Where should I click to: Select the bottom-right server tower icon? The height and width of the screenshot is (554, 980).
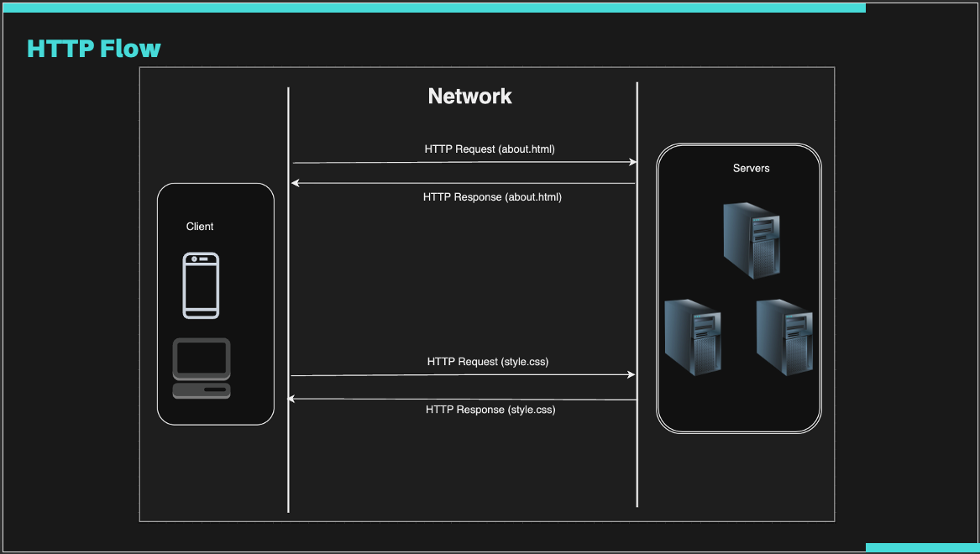[784, 337]
